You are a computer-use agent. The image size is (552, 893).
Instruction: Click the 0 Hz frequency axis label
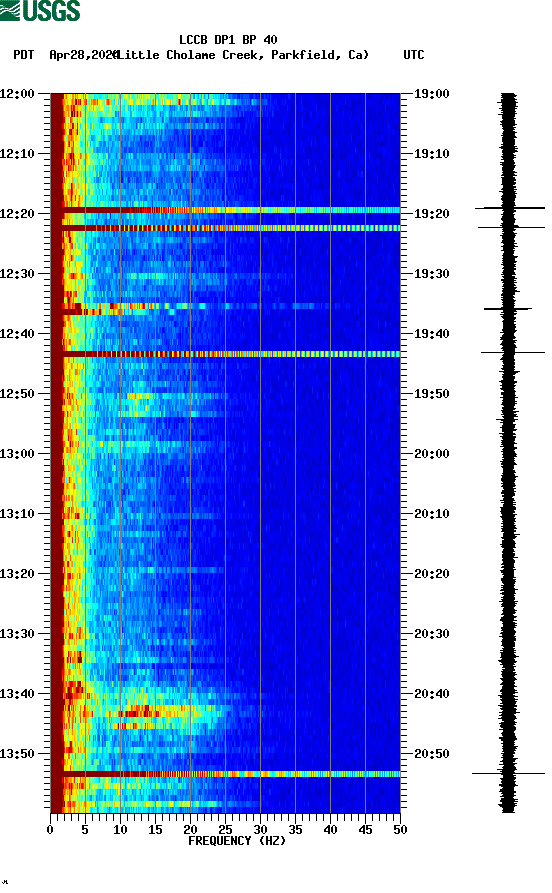pos(50,830)
